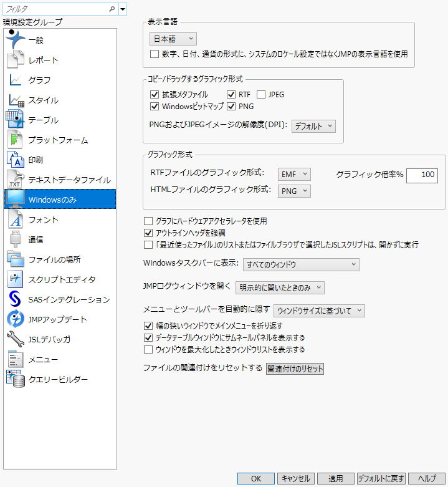Screen dimensions: 448x487
Task: Click the テーブル data table icon
Action: 15,119
